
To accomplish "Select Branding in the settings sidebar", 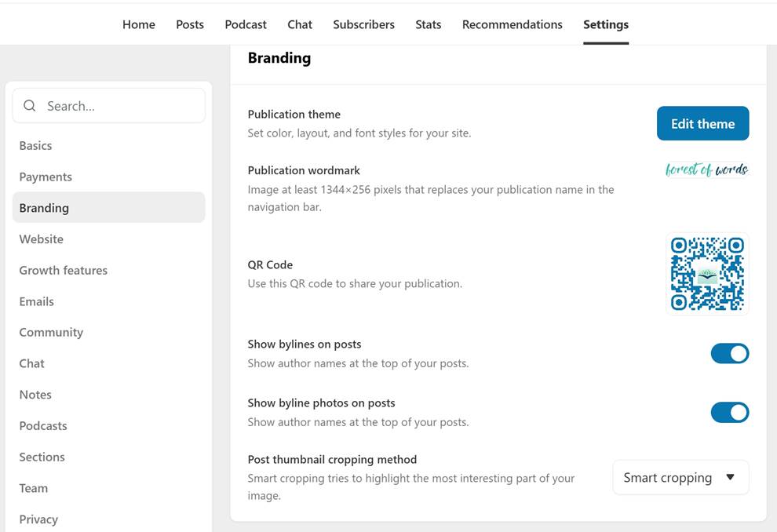I will [42, 208].
